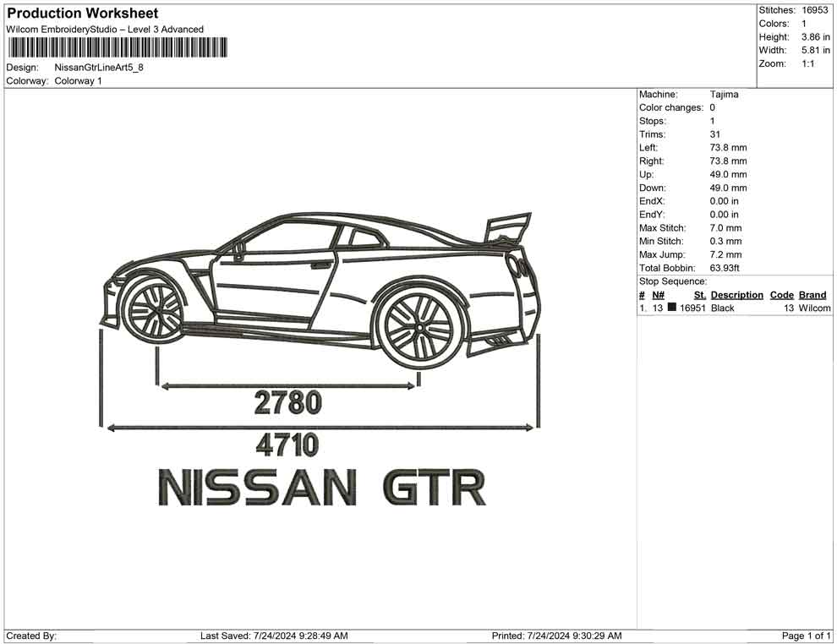This screenshot has width=837, height=644.
Task: Open the Machine Tajima selection
Action: pyautogui.click(x=725, y=94)
